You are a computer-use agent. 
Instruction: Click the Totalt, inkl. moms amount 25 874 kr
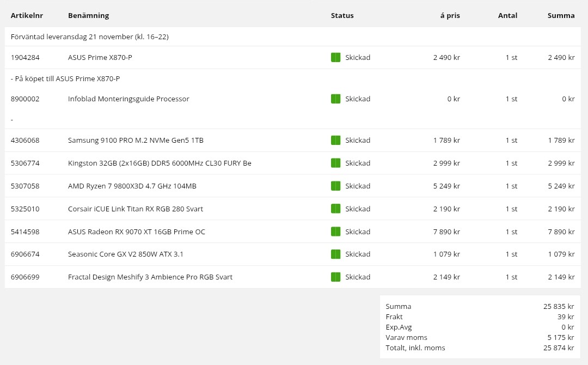pos(559,348)
